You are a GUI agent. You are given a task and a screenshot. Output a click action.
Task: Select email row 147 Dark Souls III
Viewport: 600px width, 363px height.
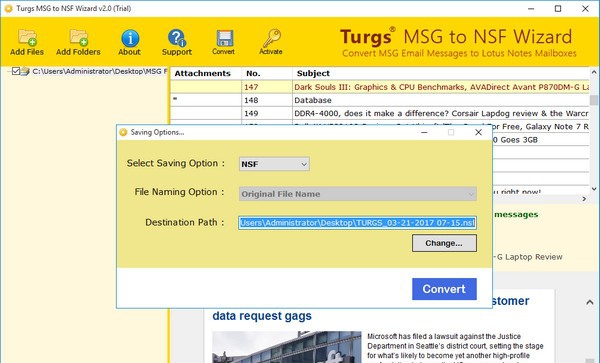coord(380,87)
